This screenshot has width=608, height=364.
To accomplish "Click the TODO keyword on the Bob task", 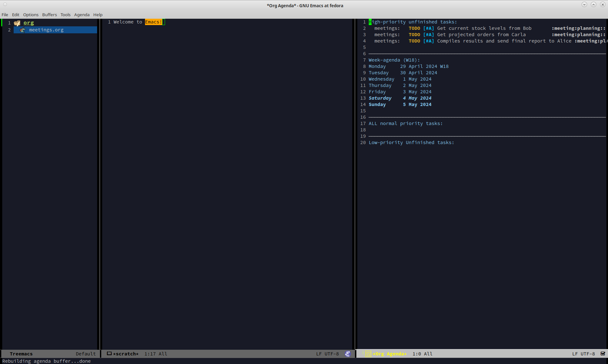I will 414,28.
